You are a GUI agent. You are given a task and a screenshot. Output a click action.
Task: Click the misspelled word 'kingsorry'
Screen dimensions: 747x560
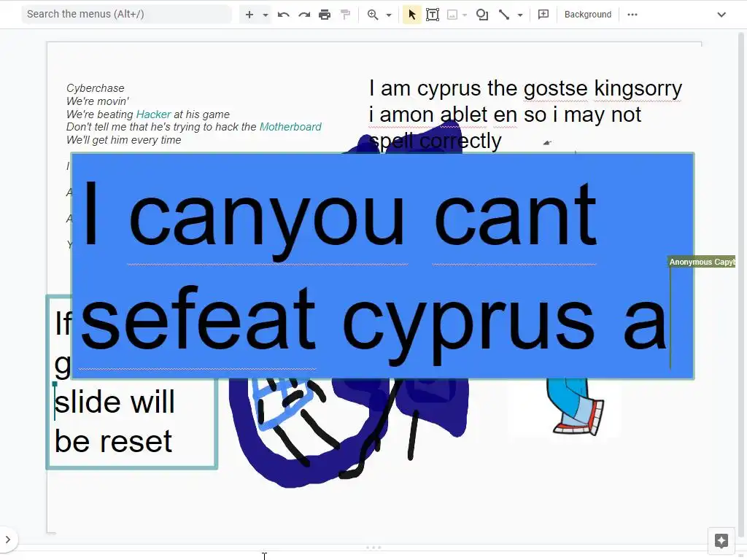pos(638,88)
